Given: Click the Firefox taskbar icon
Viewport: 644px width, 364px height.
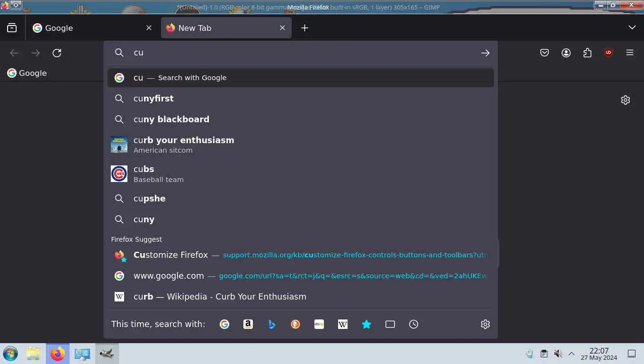Looking at the screenshot, I should pos(58,354).
